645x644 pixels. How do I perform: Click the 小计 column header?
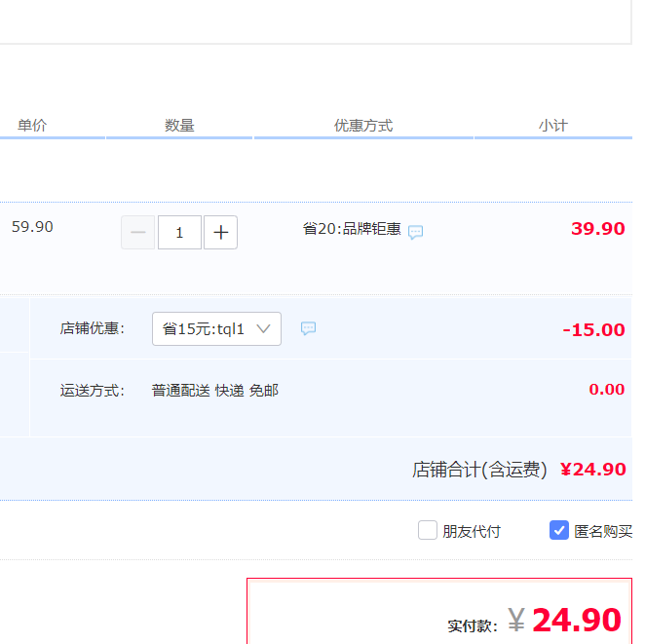(x=552, y=126)
